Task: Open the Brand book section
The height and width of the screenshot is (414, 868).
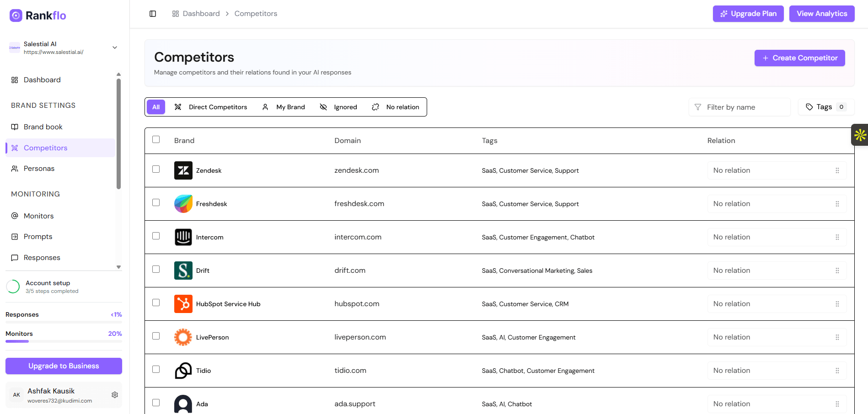Action: pyautogui.click(x=43, y=127)
